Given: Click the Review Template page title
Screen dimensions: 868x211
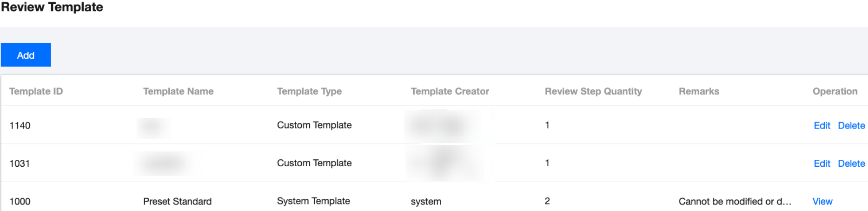Looking at the screenshot, I should [52, 7].
